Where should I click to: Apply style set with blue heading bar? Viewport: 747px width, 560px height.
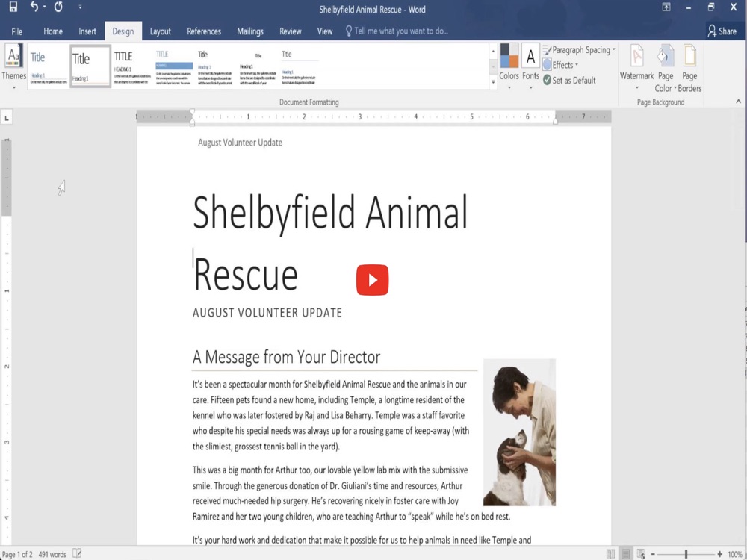coord(174,66)
